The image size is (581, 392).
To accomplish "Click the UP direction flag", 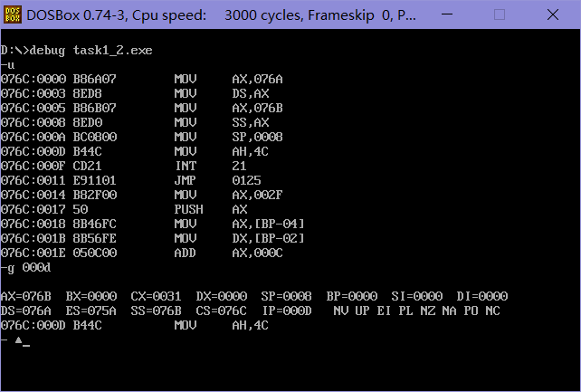I will click(362, 311).
